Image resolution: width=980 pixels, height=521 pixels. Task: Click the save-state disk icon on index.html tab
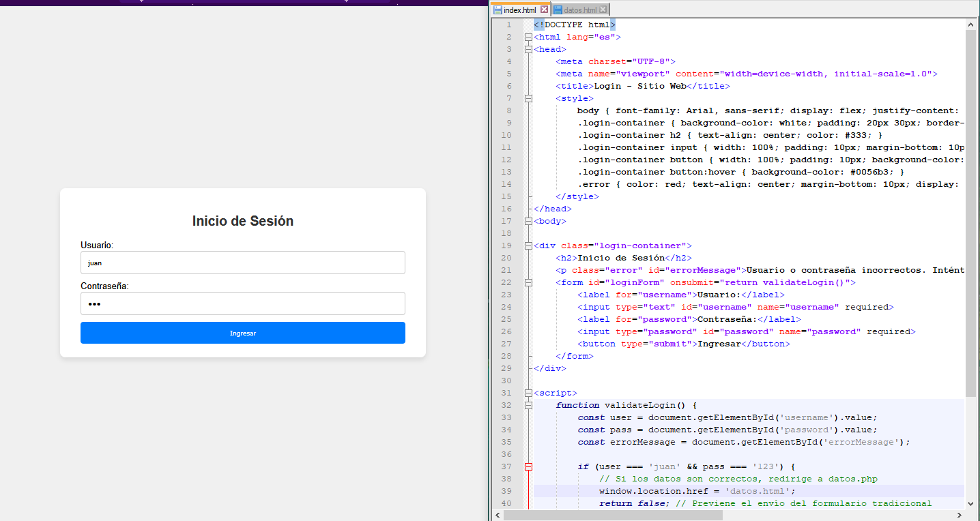498,10
